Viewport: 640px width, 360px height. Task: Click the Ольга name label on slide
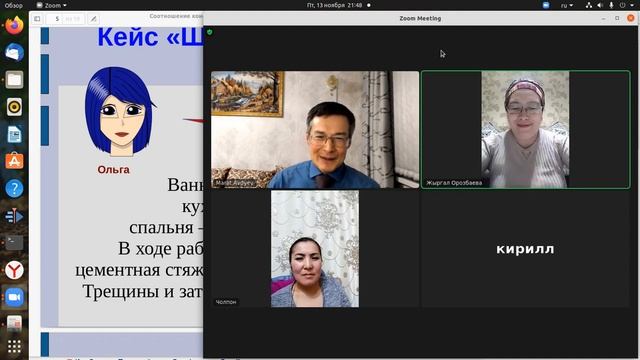[113, 169]
